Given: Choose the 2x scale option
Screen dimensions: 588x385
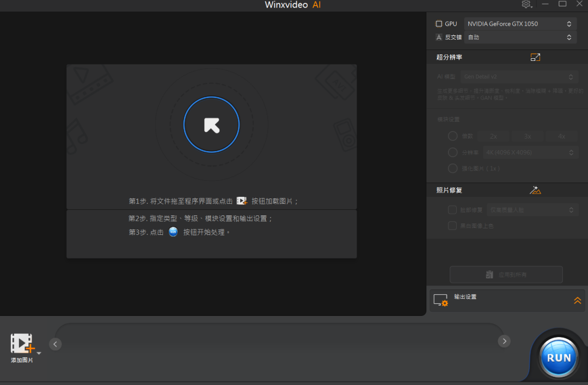Looking at the screenshot, I should coord(493,136).
